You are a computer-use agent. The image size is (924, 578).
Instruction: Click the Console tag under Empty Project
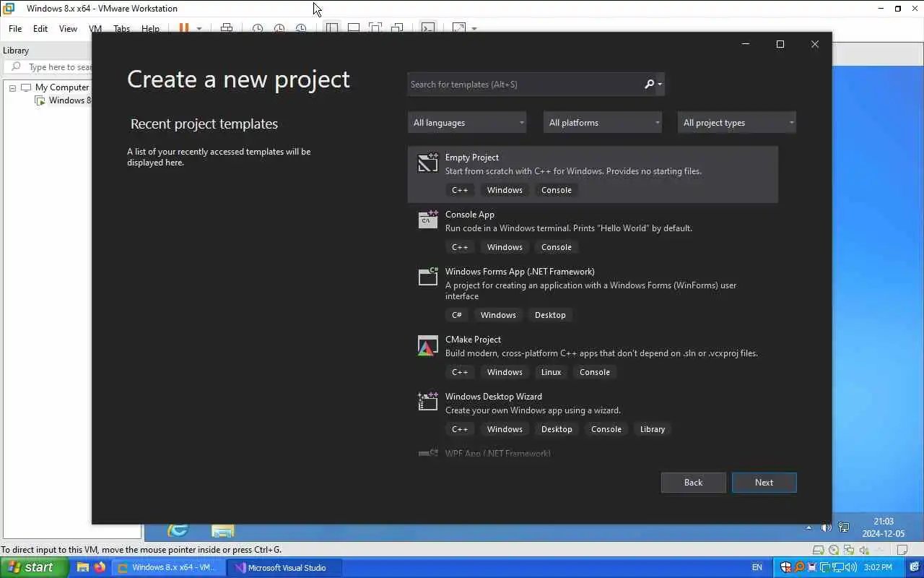point(557,190)
